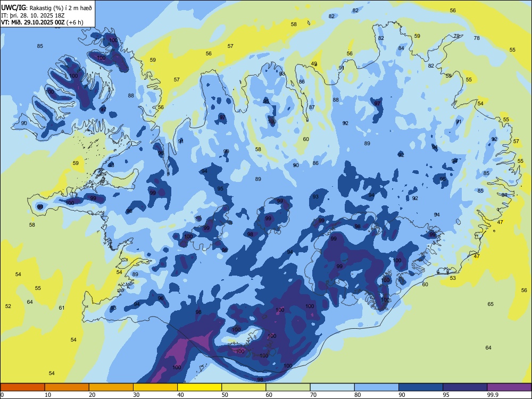
Task: Select the bright yellow 40–50 legend swatch
Action: point(199,387)
